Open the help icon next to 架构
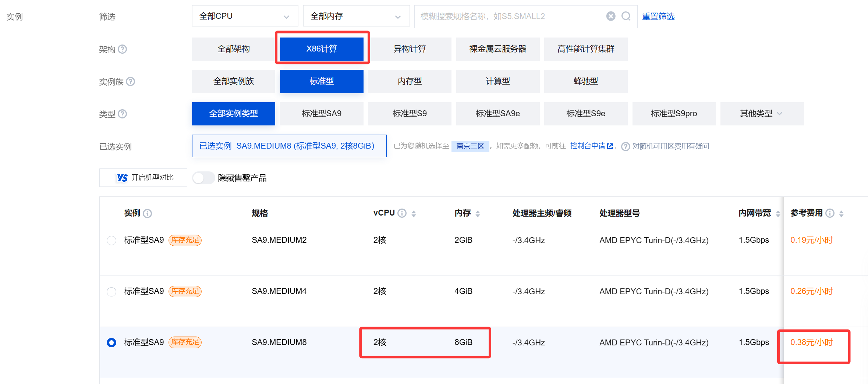The height and width of the screenshot is (384, 868). [122, 49]
